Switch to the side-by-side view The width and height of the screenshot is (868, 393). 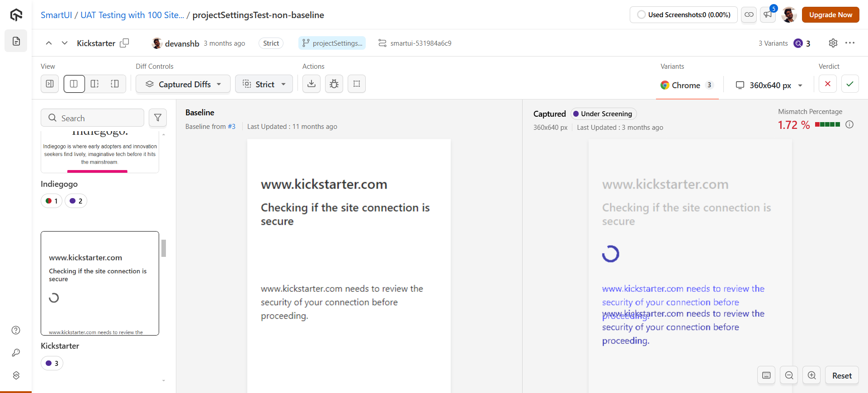tap(74, 84)
